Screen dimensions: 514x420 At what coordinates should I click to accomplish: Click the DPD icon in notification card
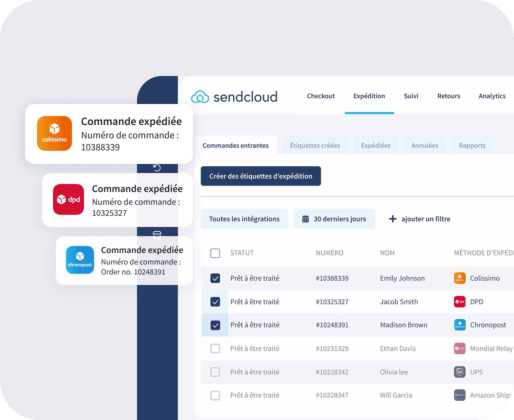click(x=68, y=199)
